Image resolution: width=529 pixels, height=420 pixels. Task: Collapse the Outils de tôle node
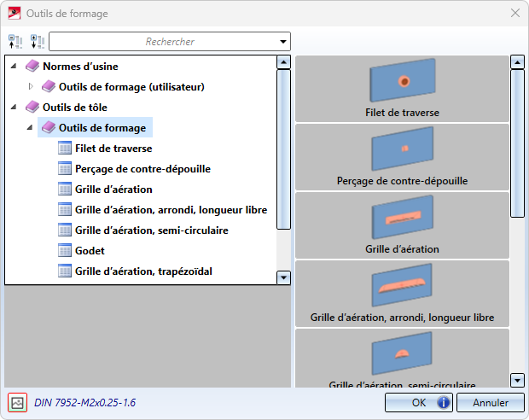[x=15, y=108]
